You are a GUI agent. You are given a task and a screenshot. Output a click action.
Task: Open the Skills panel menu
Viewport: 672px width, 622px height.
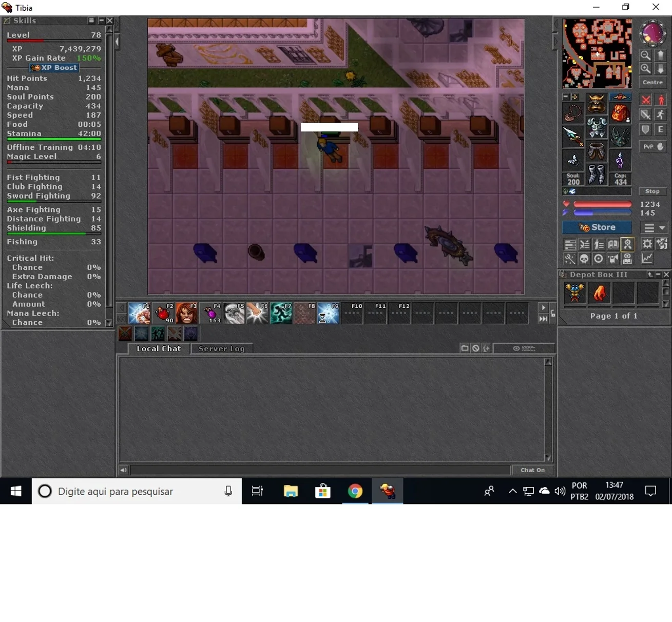click(x=91, y=21)
